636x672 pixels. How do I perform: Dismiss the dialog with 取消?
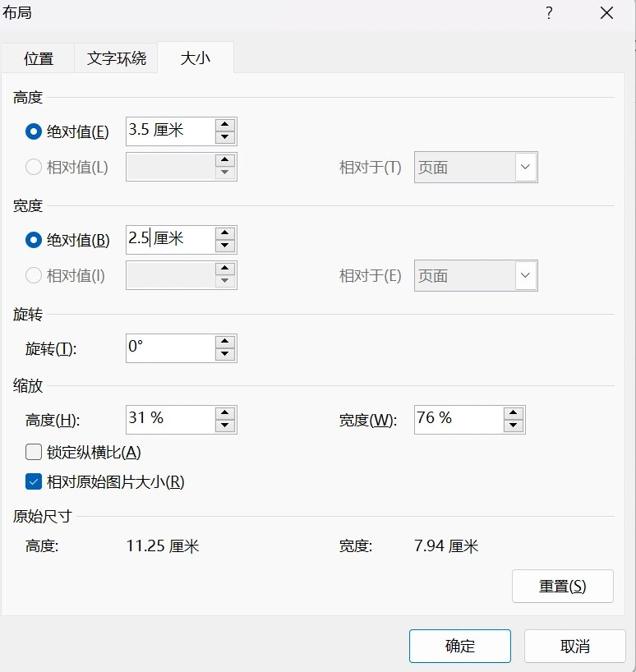click(x=576, y=646)
